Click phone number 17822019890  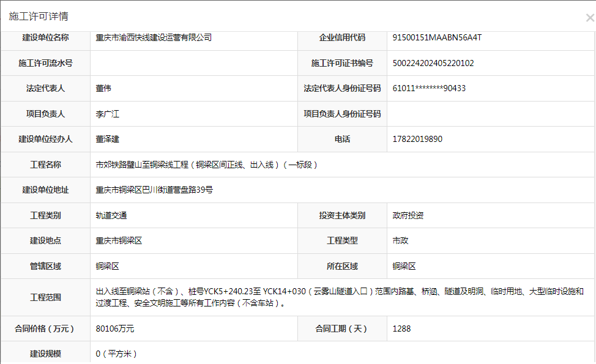pos(417,139)
